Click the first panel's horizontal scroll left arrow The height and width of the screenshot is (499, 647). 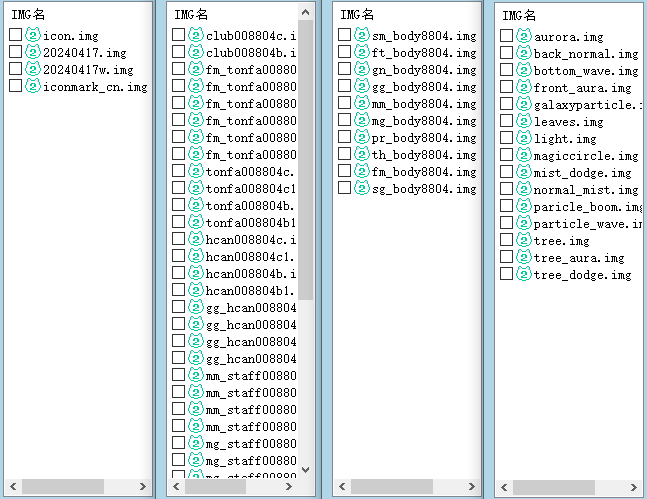11,486
